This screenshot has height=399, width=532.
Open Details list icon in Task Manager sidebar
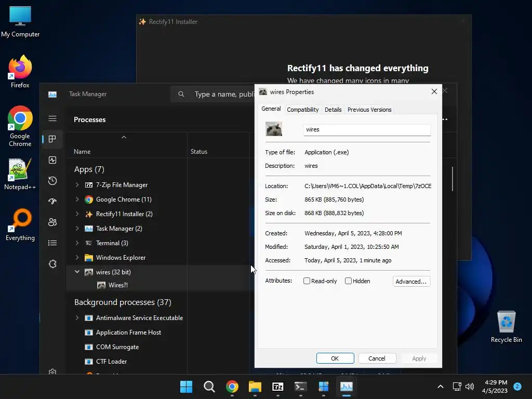click(52, 243)
